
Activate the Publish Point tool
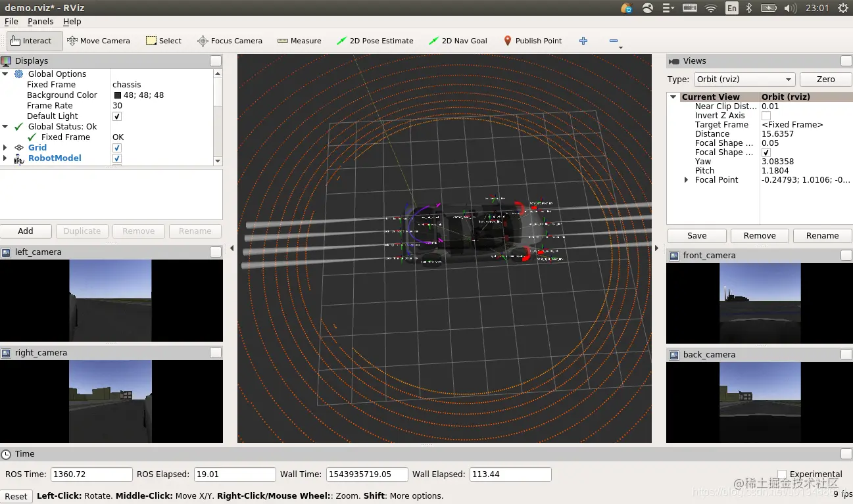click(533, 41)
